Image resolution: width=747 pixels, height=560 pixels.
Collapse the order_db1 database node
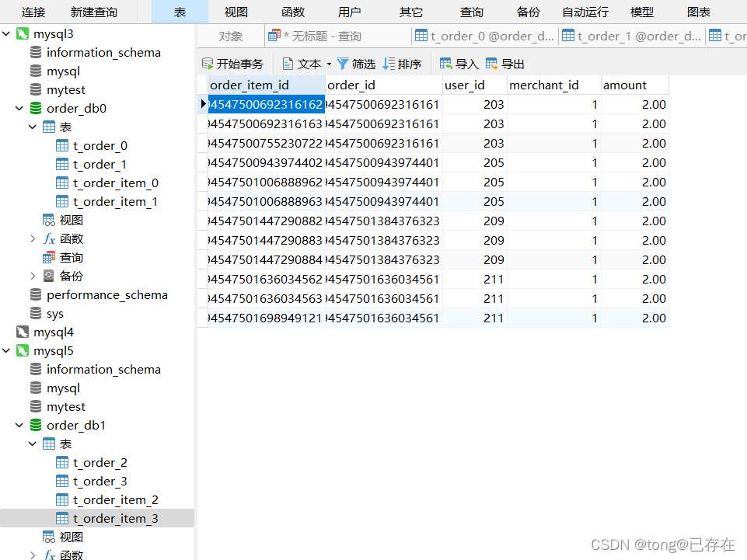point(19,425)
